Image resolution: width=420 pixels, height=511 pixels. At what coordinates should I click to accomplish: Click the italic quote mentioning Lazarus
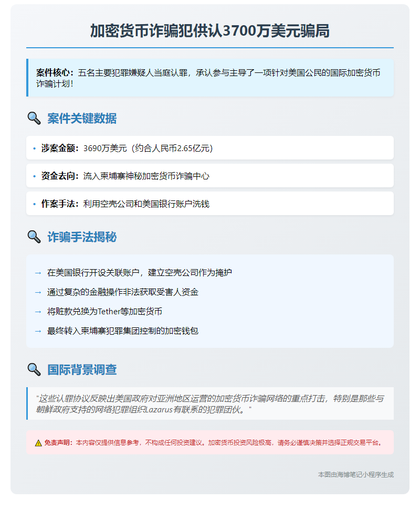(x=209, y=404)
